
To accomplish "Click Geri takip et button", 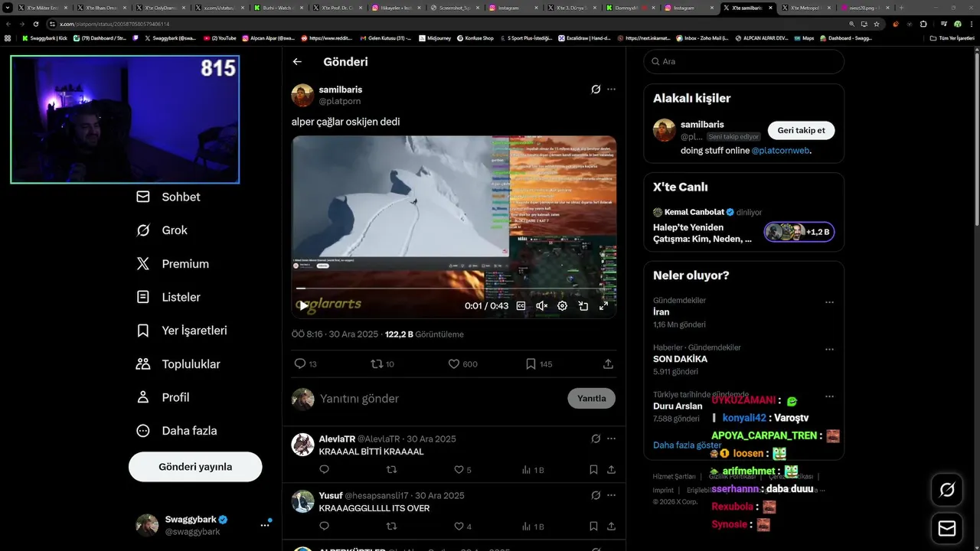I will pyautogui.click(x=801, y=130).
